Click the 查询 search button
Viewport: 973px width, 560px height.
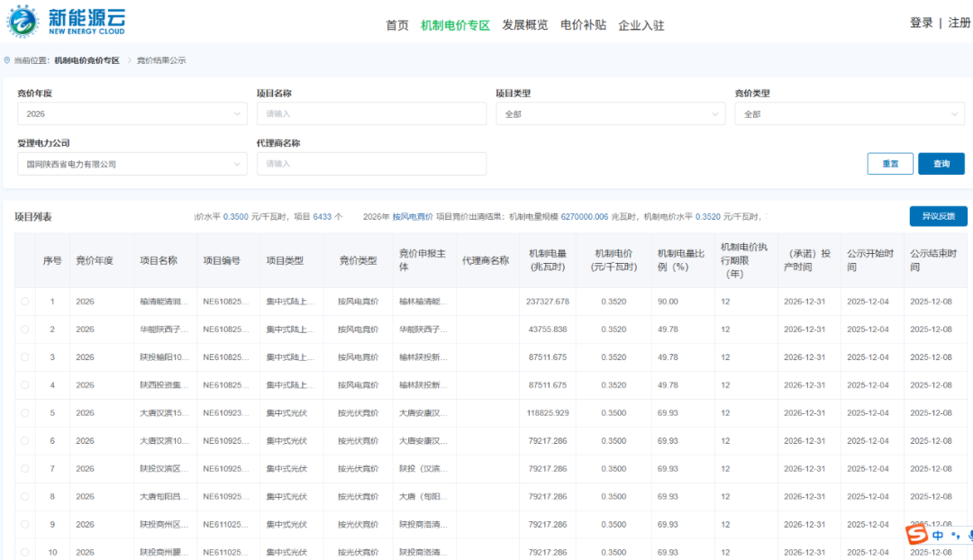tap(941, 164)
